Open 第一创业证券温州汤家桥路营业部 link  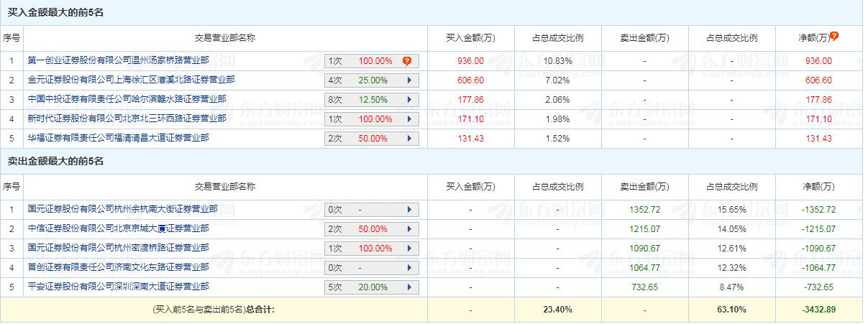coord(118,60)
